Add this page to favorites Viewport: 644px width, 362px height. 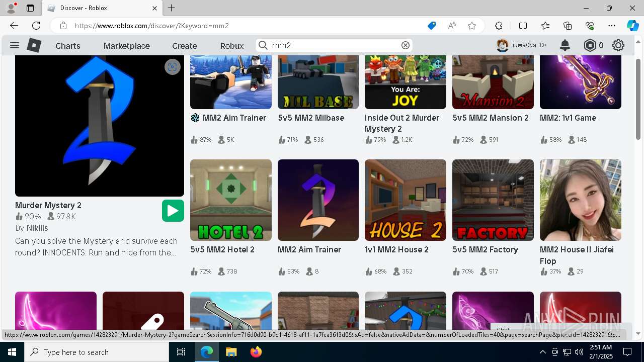coord(472,26)
